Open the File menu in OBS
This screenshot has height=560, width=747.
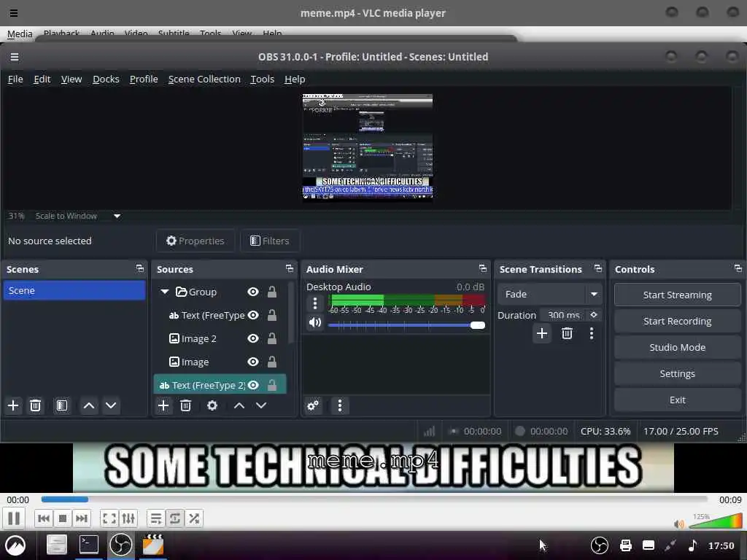coord(15,79)
